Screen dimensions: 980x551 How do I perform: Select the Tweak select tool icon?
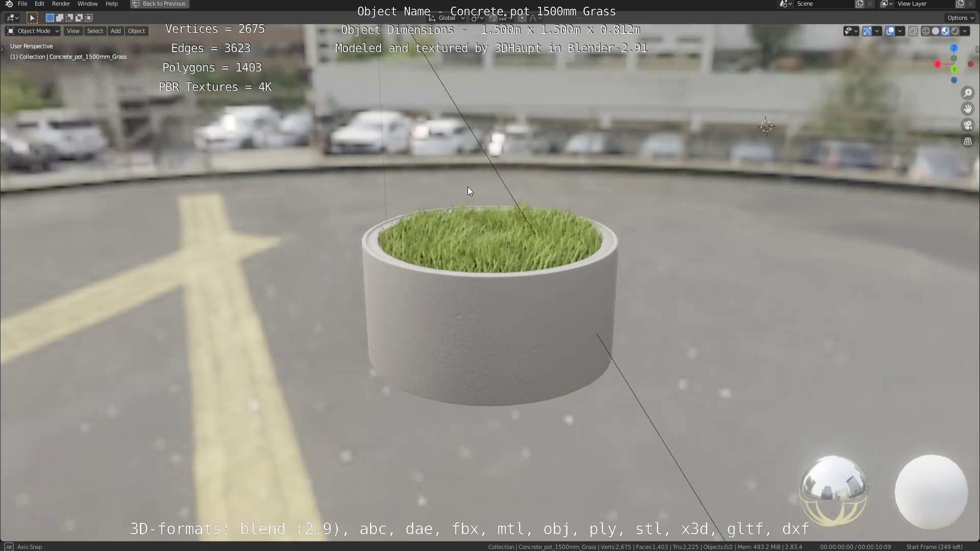pos(32,18)
